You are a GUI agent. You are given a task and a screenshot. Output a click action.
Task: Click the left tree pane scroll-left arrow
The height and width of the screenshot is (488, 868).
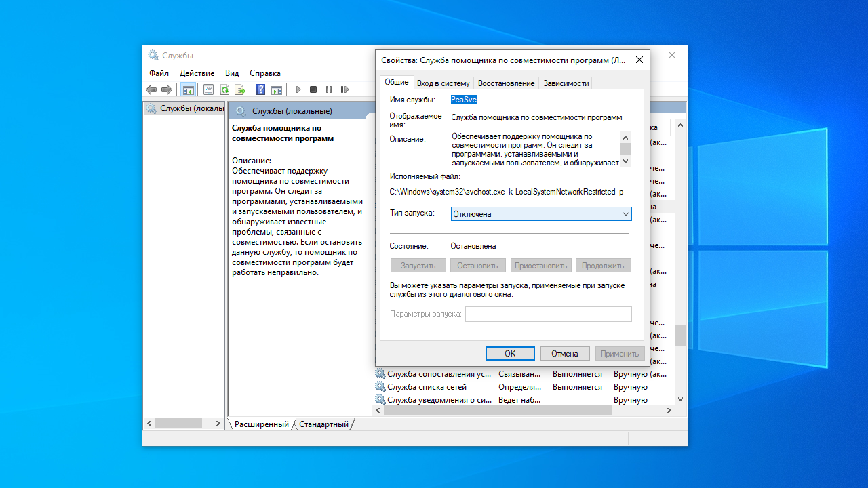tap(149, 423)
